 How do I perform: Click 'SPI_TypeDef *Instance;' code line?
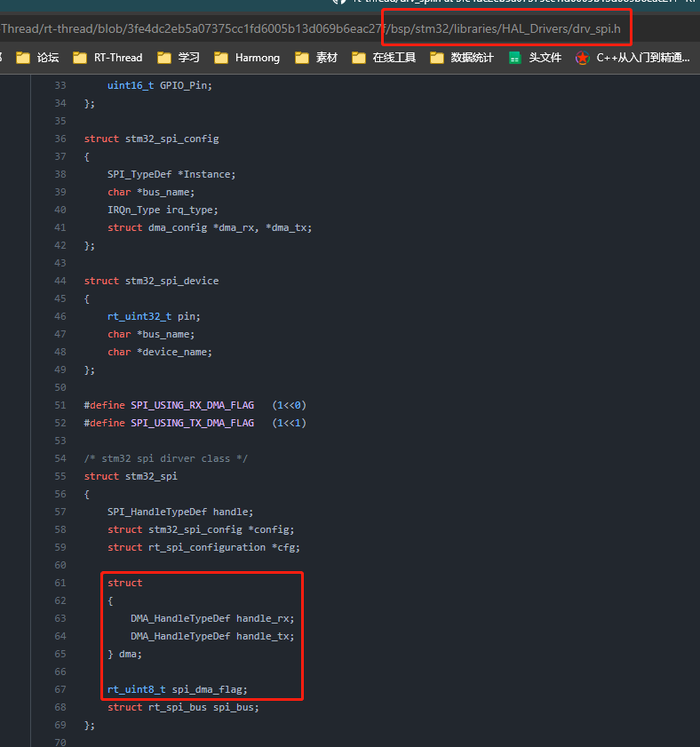pyautogui.click(x=171, y=174)
